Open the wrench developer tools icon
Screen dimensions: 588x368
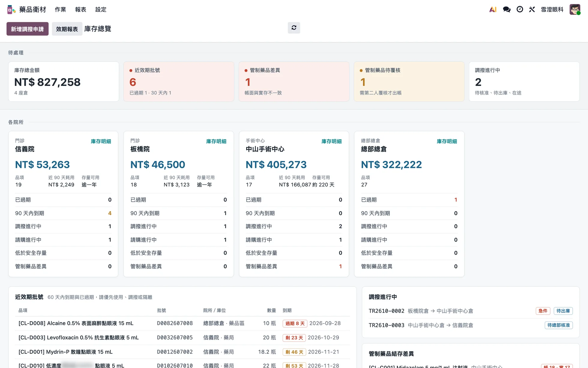pyautogui.click(x=532, y=10)
